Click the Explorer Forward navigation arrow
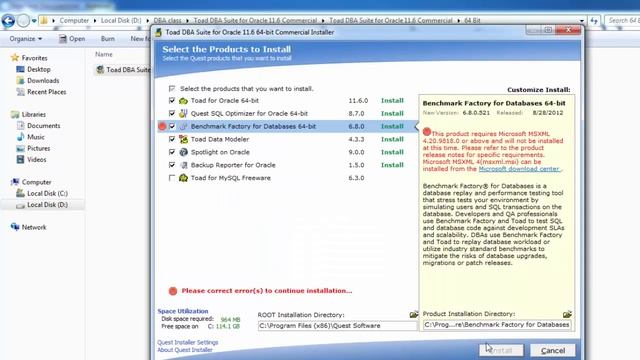 (23, 20)
